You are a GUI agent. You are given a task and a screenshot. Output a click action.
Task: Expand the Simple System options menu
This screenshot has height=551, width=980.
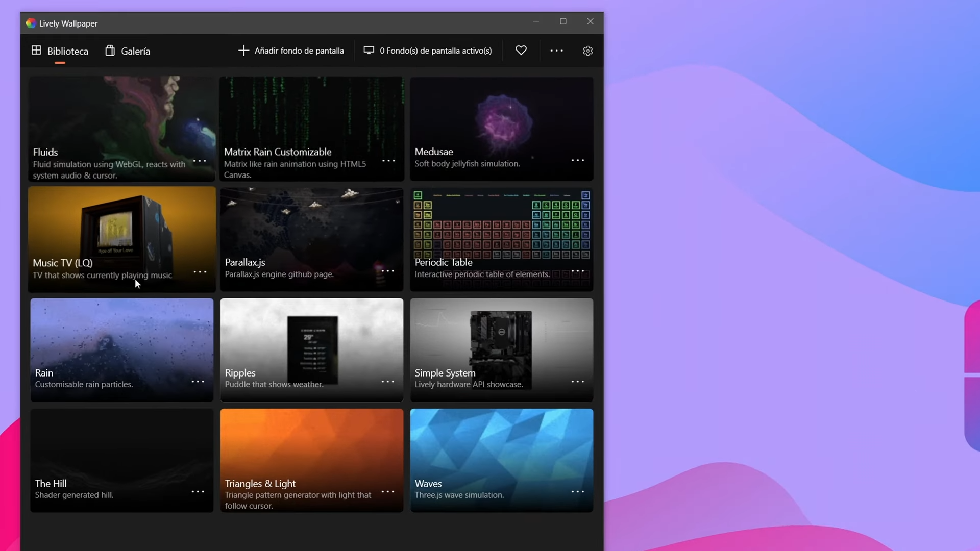(x=578, y=381)
